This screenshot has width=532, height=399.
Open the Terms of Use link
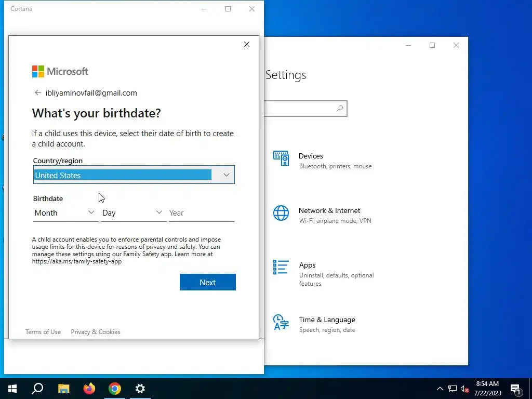[x=43, y=332]
